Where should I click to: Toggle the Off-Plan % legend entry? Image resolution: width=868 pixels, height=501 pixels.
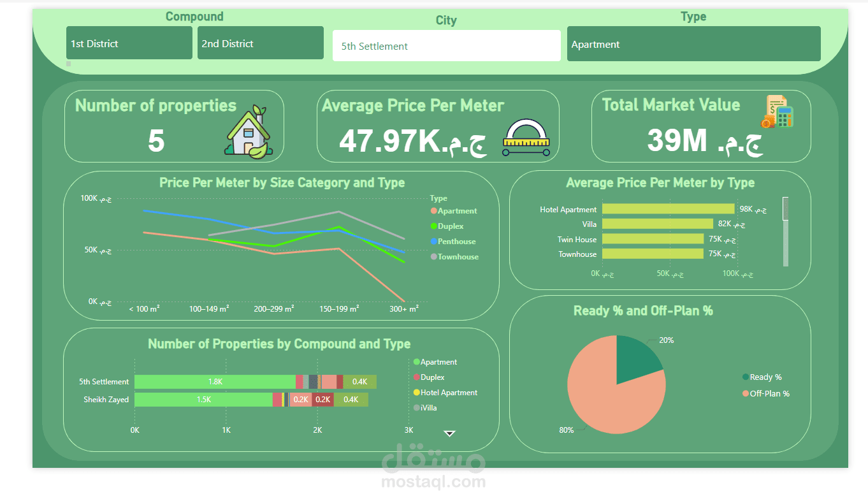click(x=744, y=393)
